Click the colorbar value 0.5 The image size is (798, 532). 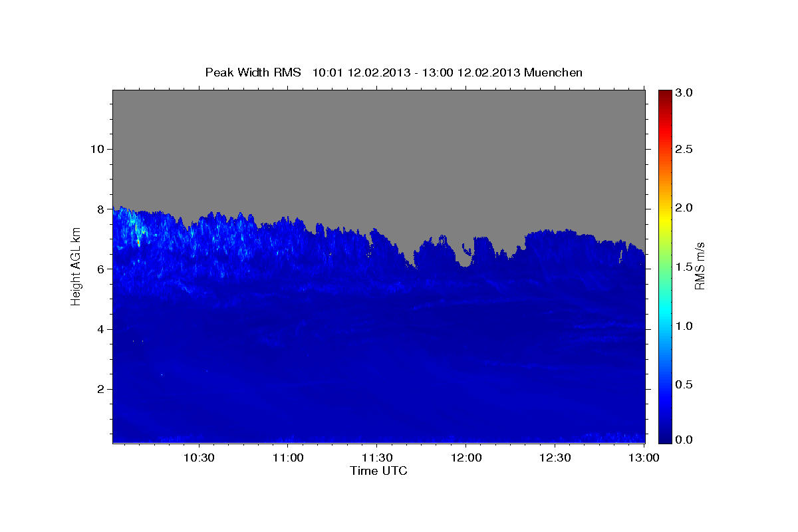pos(684,384)
